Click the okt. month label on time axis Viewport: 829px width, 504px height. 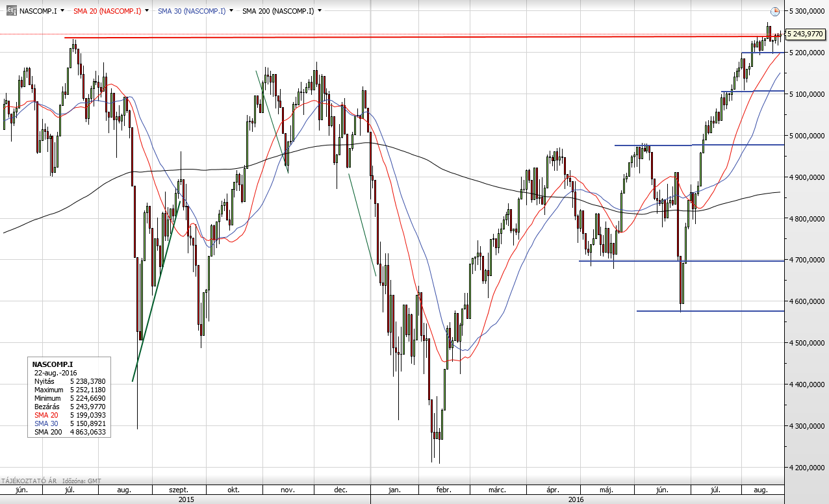[x=233, y=490]
